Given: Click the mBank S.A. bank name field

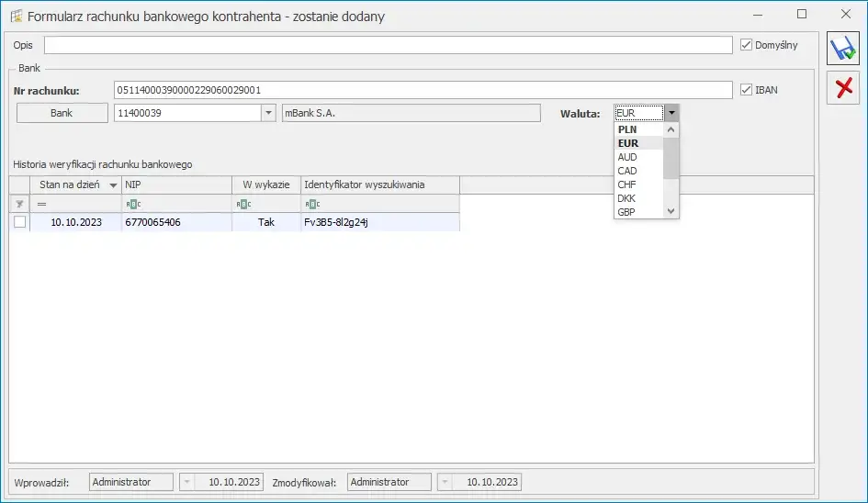Looking at the screenshot, I should (411, 113).
